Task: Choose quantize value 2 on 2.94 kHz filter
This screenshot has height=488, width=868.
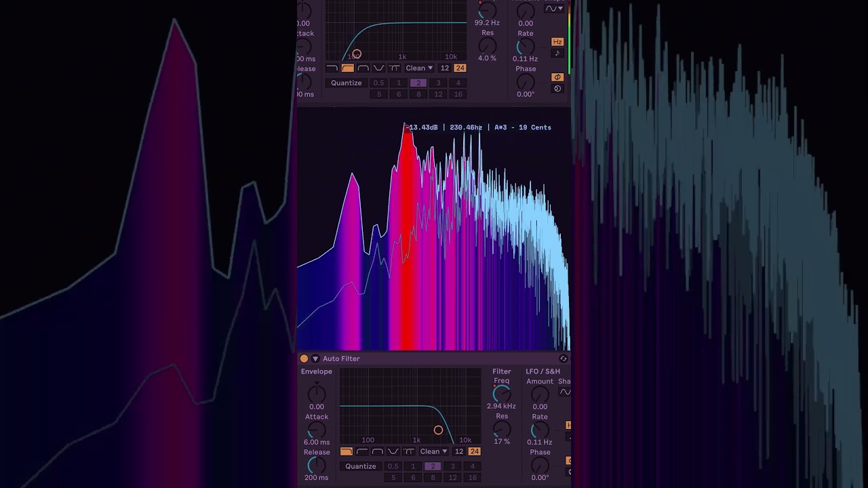Action: [433, 466]
